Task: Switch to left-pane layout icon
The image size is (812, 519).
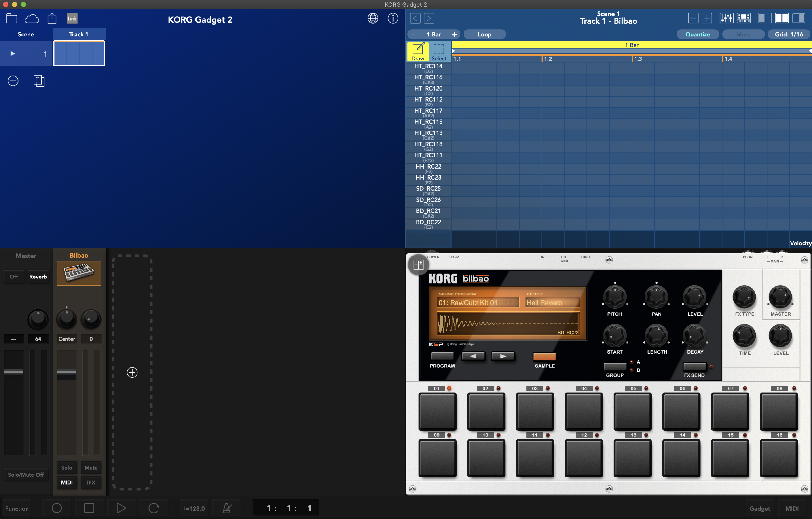Action: (765, 18)
